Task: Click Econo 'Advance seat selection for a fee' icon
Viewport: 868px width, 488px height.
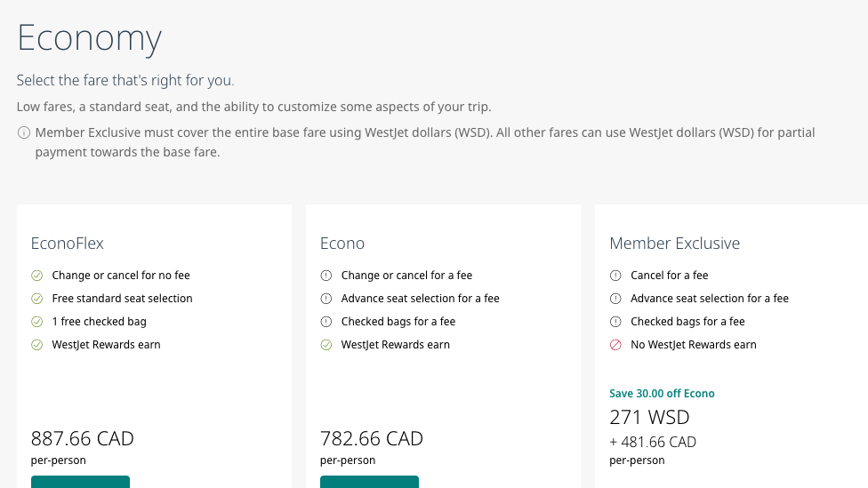Action: coord(326,299)
